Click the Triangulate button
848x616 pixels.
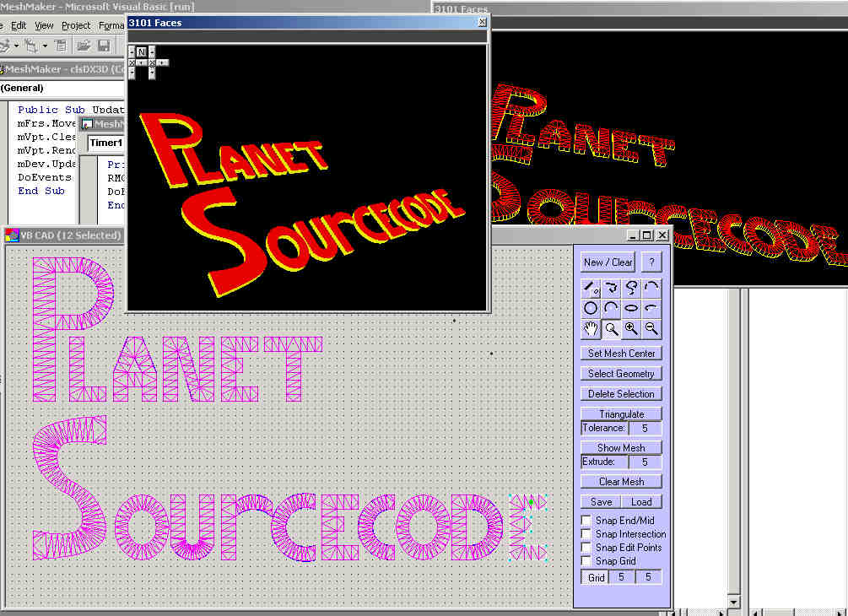pos(621,414)
